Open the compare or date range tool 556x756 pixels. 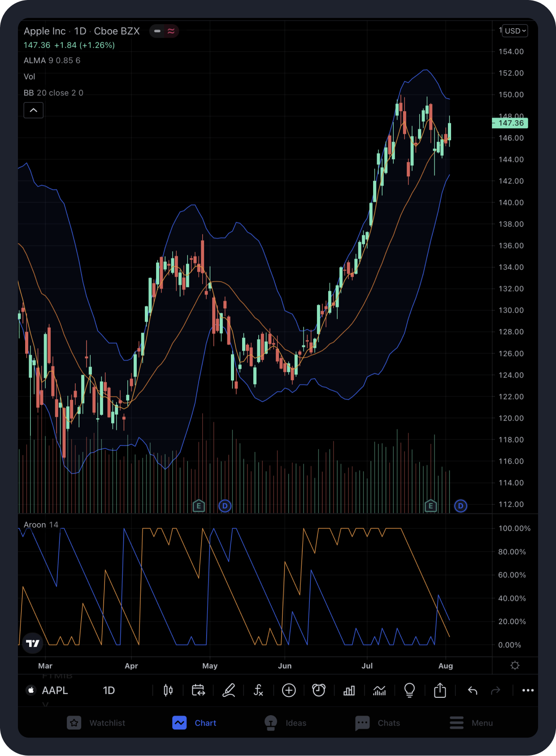coord(198,691)
